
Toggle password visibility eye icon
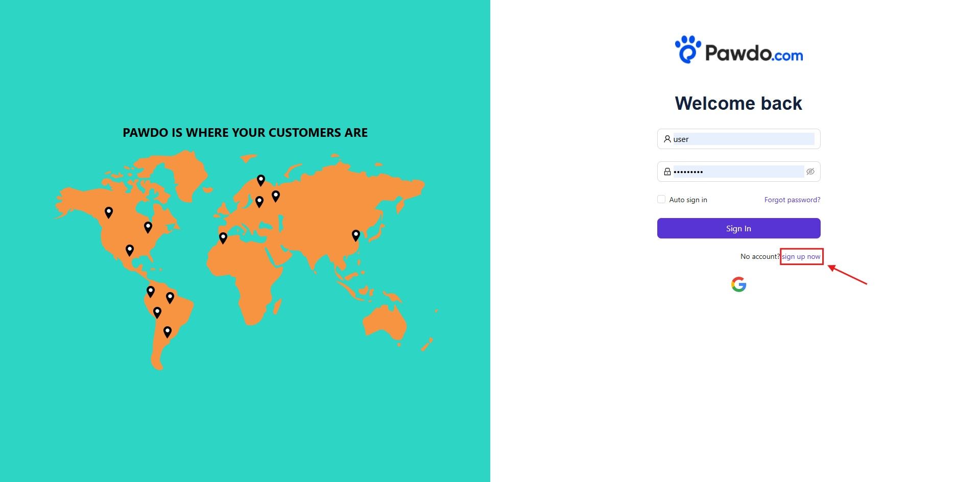810,172
